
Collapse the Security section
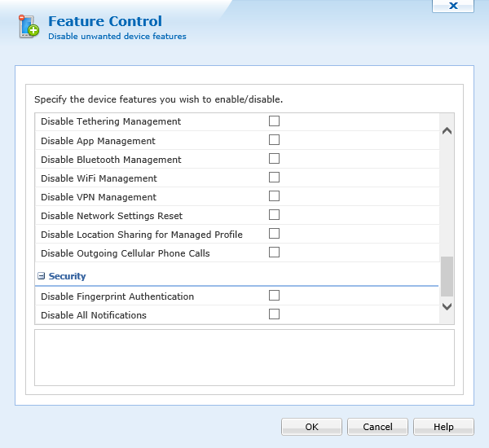point(41,276)
